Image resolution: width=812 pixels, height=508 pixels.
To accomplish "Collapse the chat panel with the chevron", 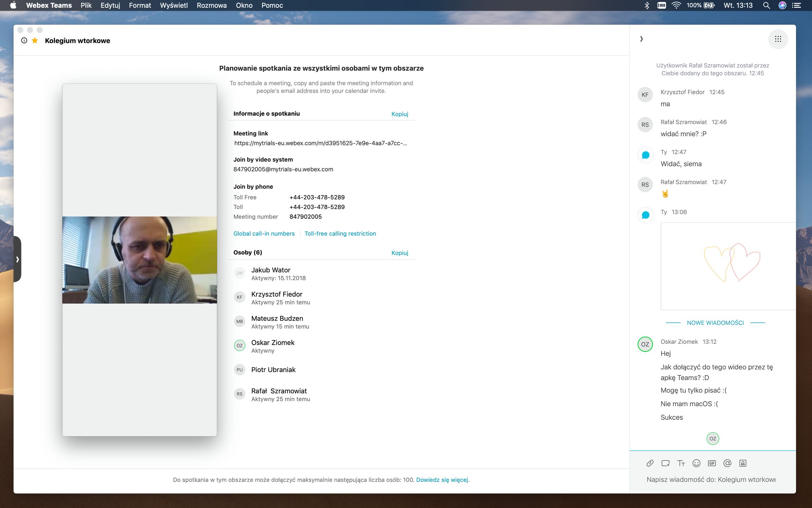I will 641,39.
